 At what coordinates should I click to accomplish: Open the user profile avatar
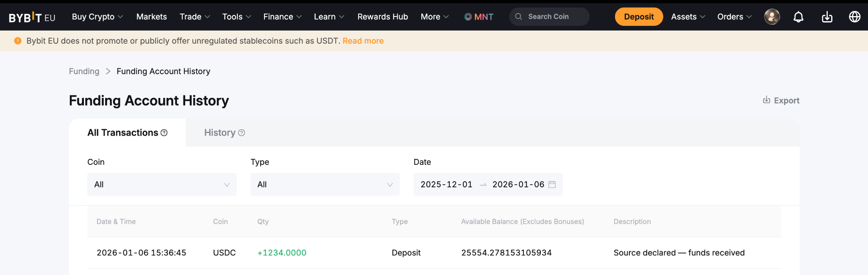coord(772,17)
